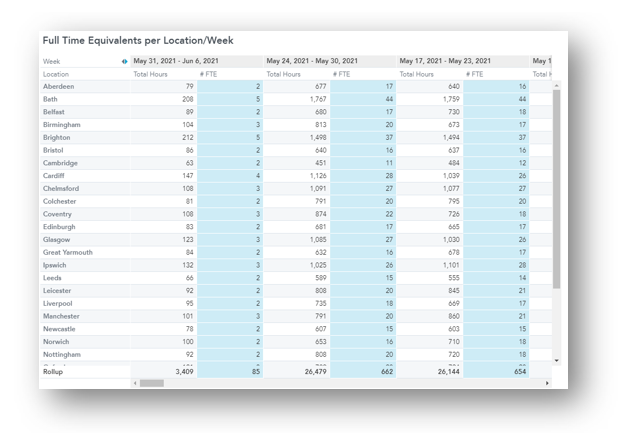Click the horizontal scrollbar right arrow
Screen dimensions: 642x434
click(x=547, y=383)
